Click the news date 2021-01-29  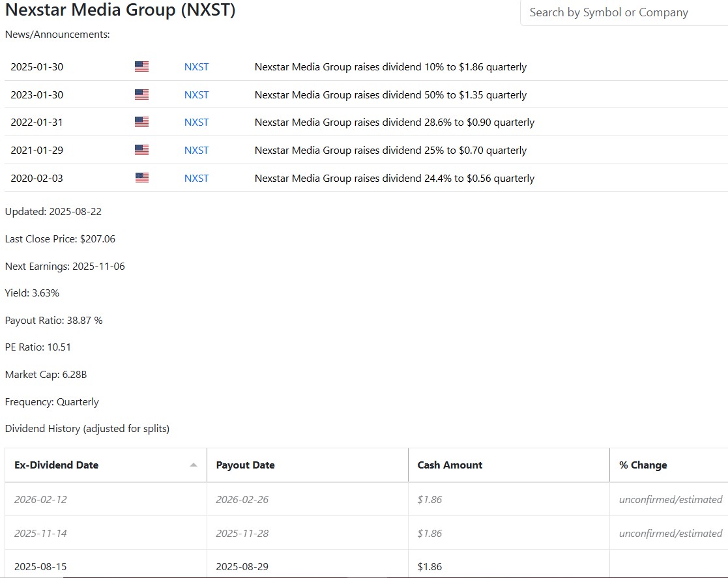(x=36, y=150)
